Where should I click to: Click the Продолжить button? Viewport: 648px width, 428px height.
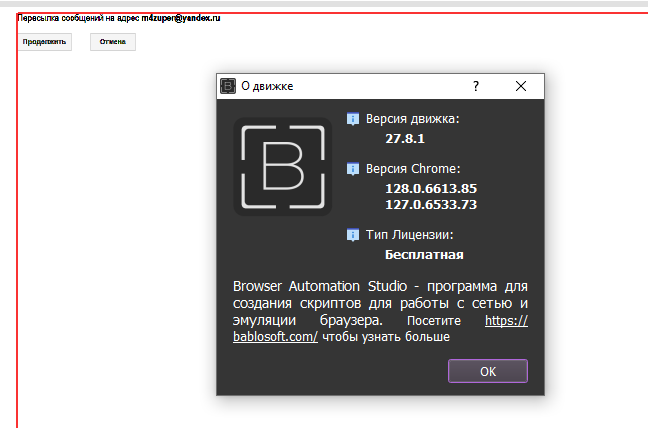tap(45, 42)
